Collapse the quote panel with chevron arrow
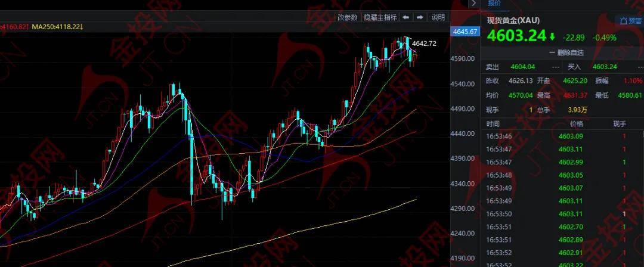This screenshot has width=644, height=267. (x=474, y=4)
